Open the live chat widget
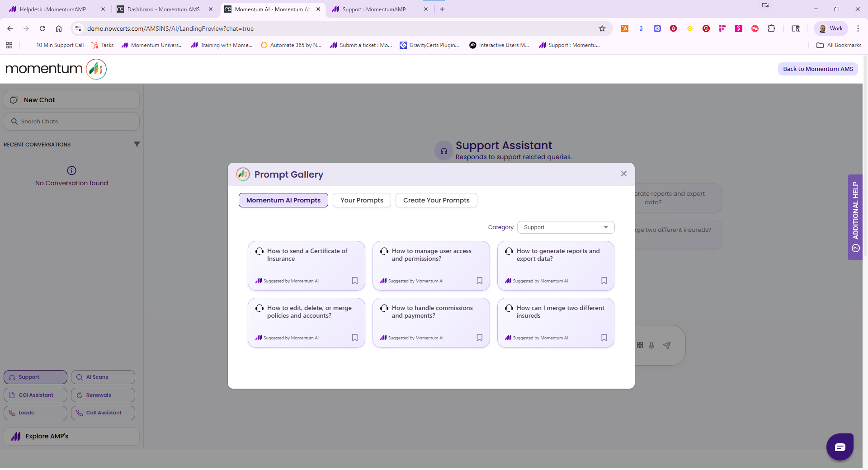 [x=840, y=447]
